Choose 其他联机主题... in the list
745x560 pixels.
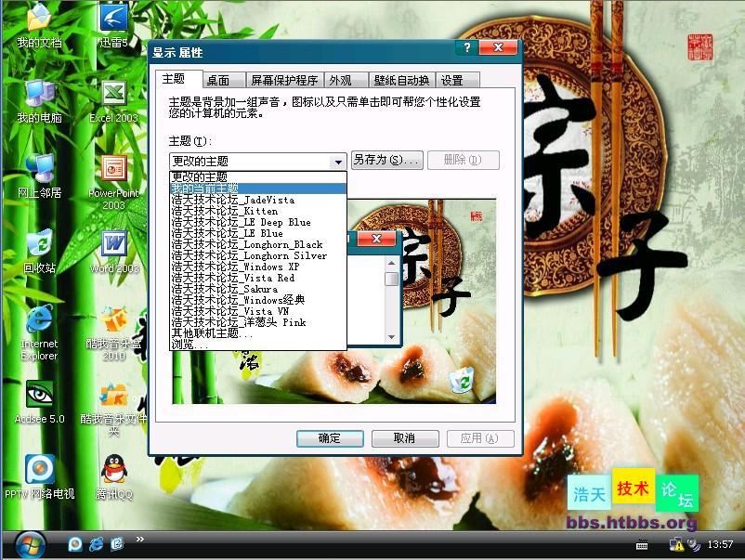tap(258, 333)
